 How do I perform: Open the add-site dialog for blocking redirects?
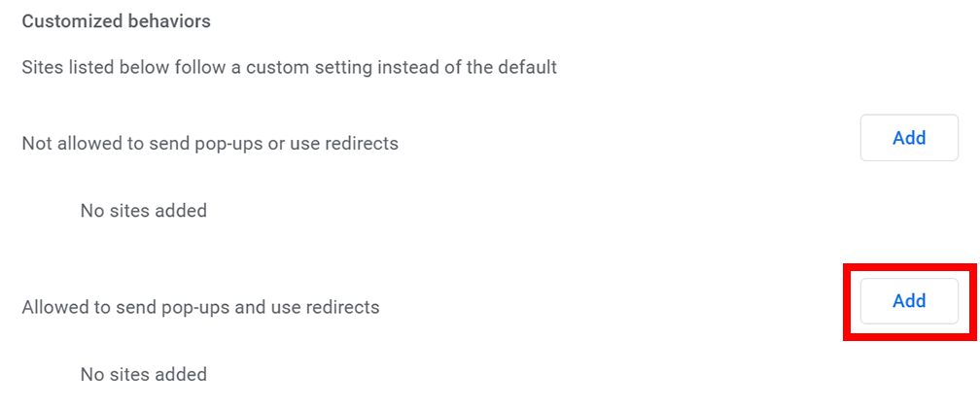[909, 138]
